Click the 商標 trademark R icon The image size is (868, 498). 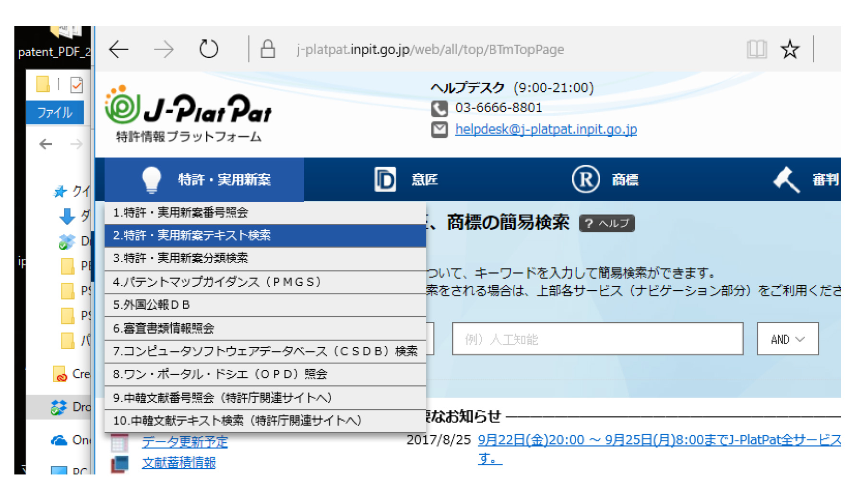point(585,179)
